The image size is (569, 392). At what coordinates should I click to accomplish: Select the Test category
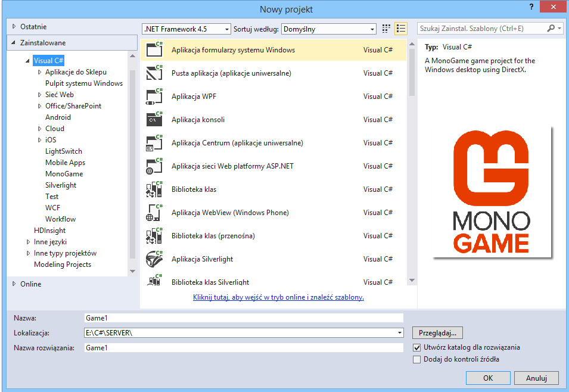click(51, 197)
